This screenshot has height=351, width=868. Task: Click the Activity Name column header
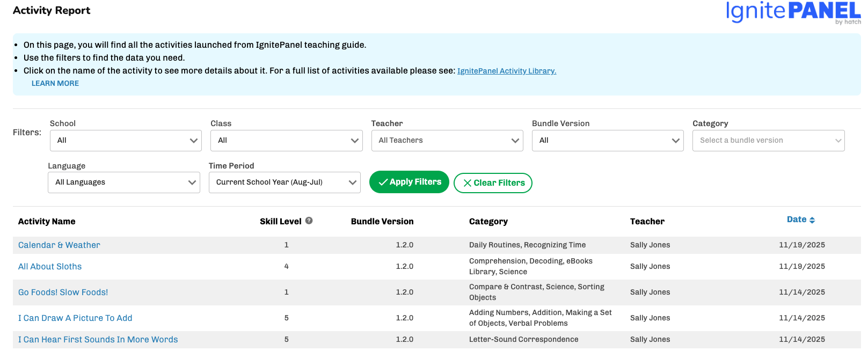pos(47,222)
